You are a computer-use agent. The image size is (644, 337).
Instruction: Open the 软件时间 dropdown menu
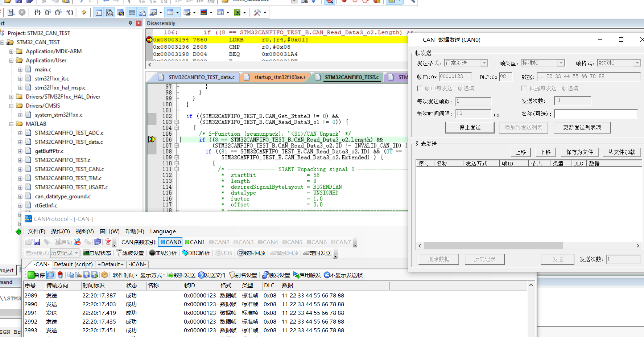pyautogui.click(x=125, y=275)
